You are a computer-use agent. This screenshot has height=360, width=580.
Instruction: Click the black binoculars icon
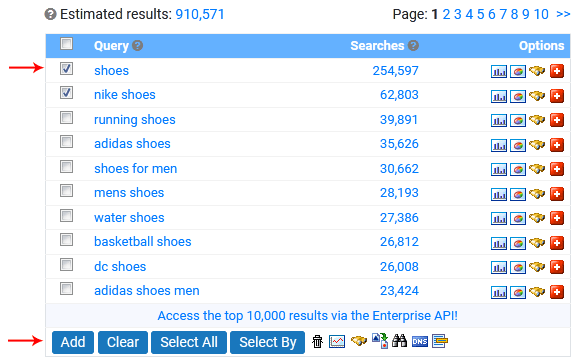pyautogui.click(x=399, y=340)
